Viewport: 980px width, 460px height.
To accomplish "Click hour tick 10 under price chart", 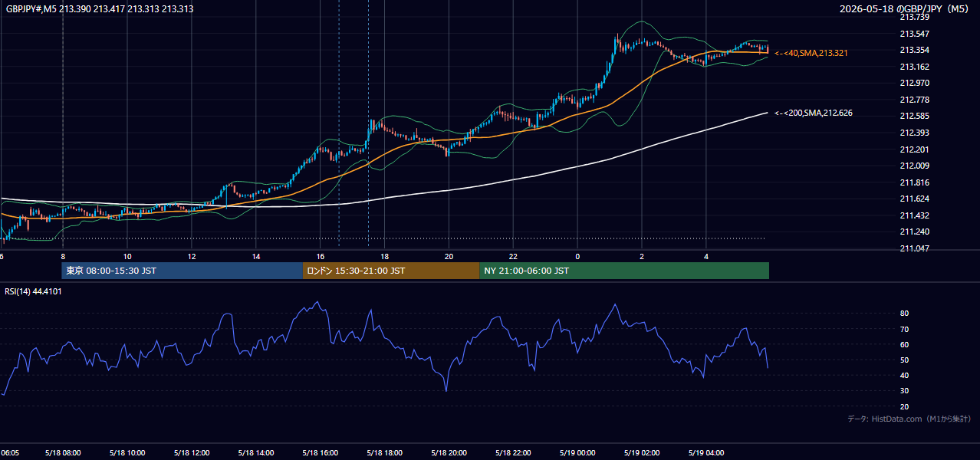I will click(x=127, y=257).
